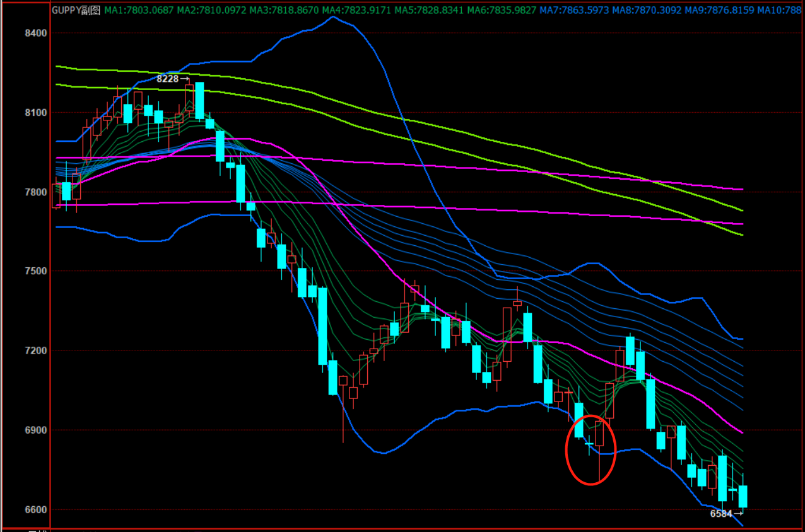Click the 8228 high price marker
The width and height of the screenshot is (805, 532).
pos(168,79)
